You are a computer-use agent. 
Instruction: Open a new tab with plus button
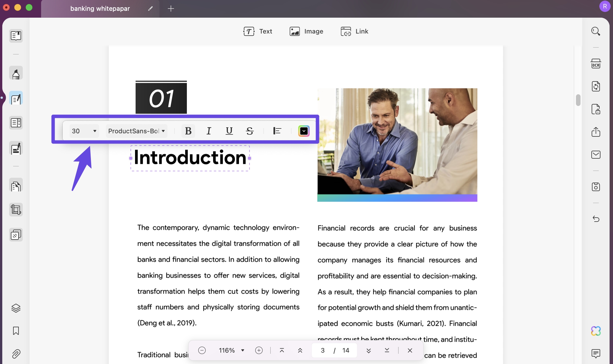coord(171,9)
